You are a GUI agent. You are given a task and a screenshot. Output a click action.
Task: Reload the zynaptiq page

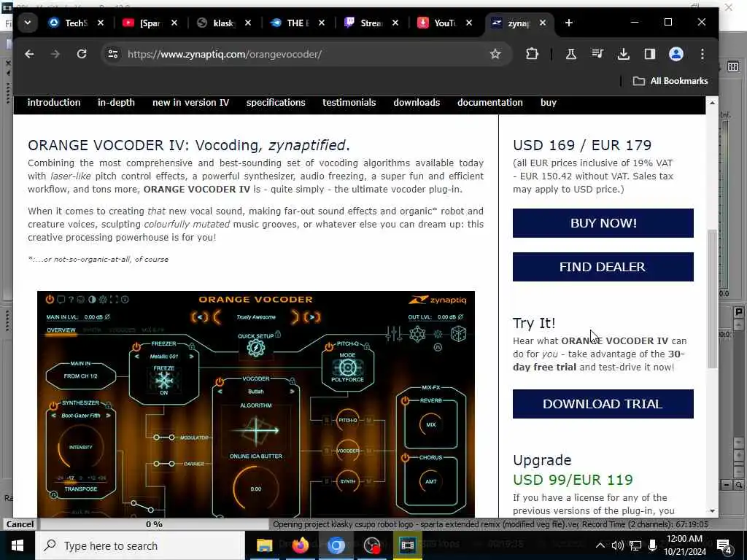click(x=82, y=54)
